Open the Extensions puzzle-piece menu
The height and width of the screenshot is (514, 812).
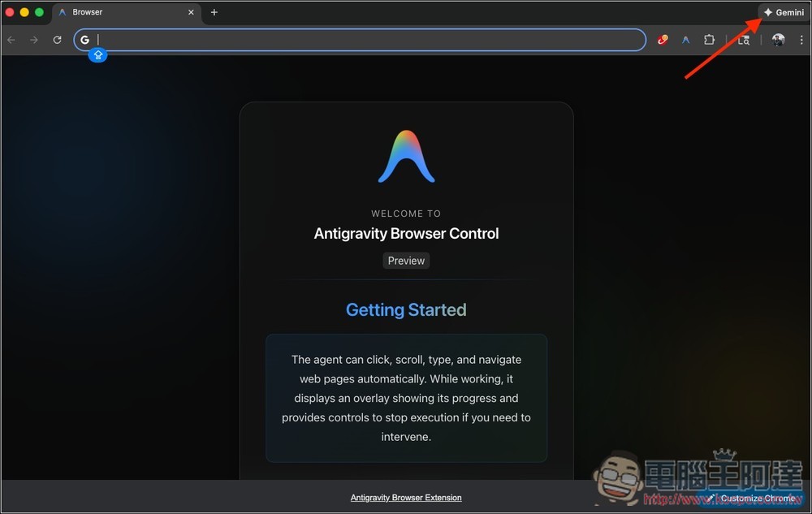pos(709,40)
